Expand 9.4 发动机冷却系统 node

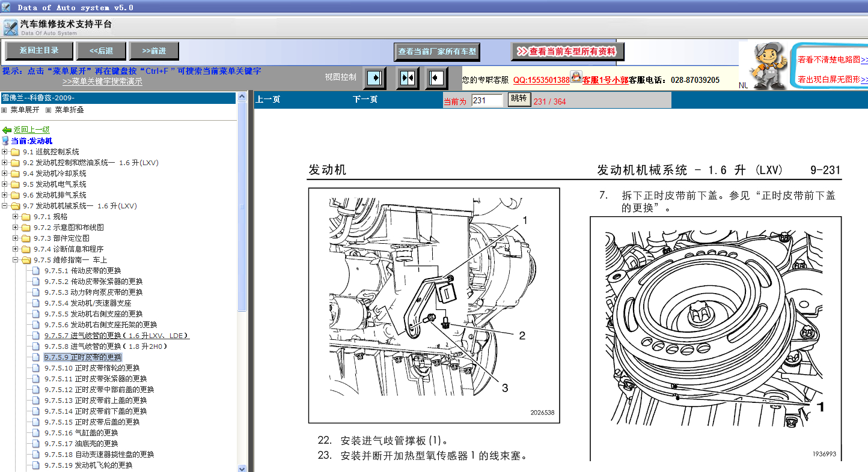point(5,174)
